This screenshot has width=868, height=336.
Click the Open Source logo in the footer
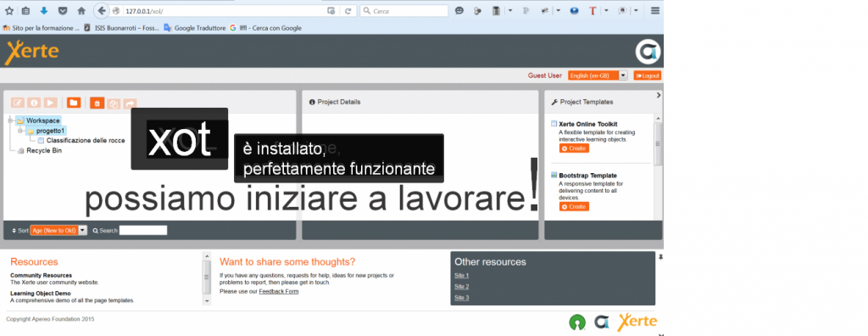click(x=576, y=322)
